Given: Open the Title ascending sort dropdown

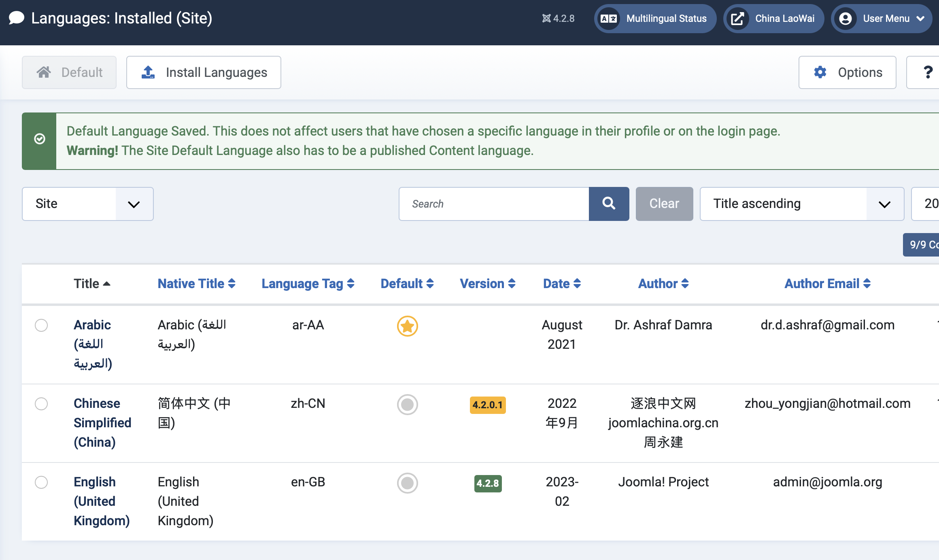Looking at the screenshot, I should click(x=801, y=204).
